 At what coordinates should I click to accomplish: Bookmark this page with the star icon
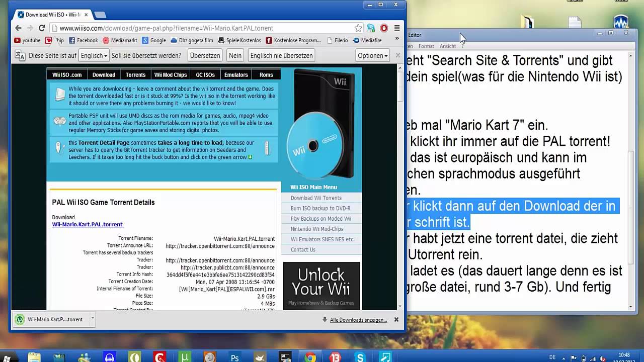click(358, 28)
